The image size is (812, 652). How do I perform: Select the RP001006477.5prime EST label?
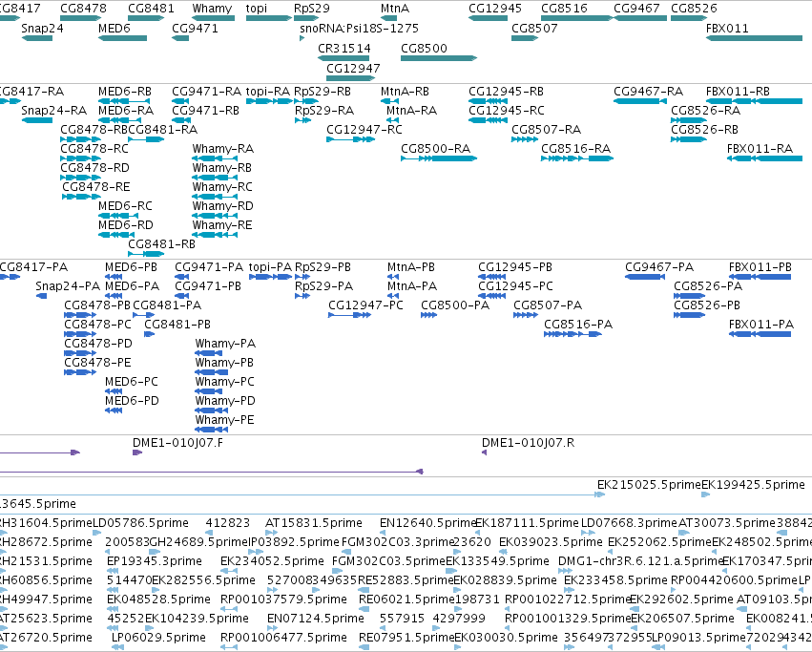[x=283, y=638]
